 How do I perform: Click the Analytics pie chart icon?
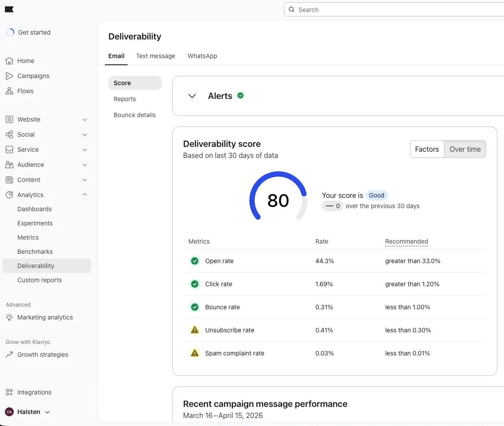click(x=9, y=195)
